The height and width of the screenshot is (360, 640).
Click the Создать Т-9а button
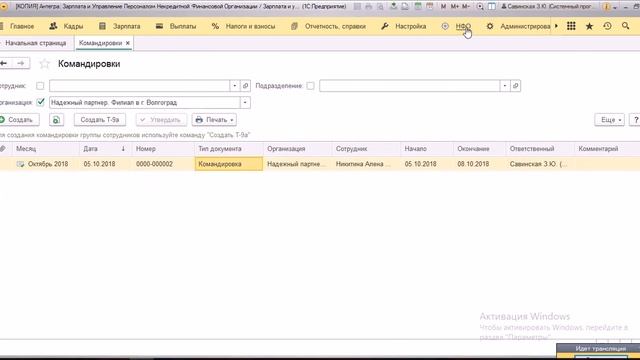100,120
